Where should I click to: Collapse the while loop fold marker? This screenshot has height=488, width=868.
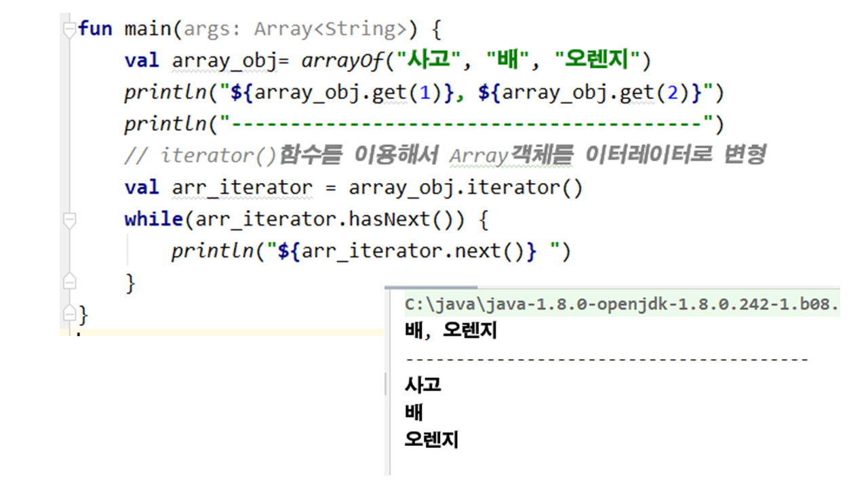68,220
